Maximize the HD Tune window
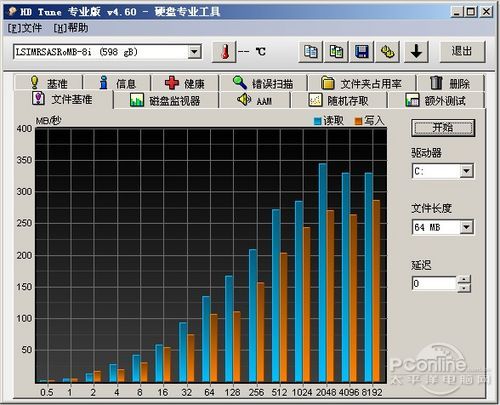Image resolution: width=500 pixels, height=405 pixels. pyautogui.click(x=470, y=12)
